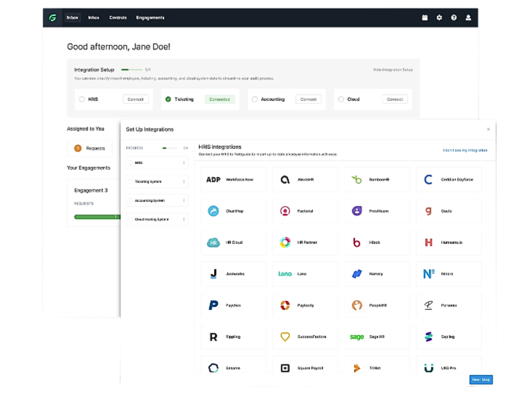Open settings via the gear icon
Viewport: 532px width, 399px height.
[x=439, y=18]
